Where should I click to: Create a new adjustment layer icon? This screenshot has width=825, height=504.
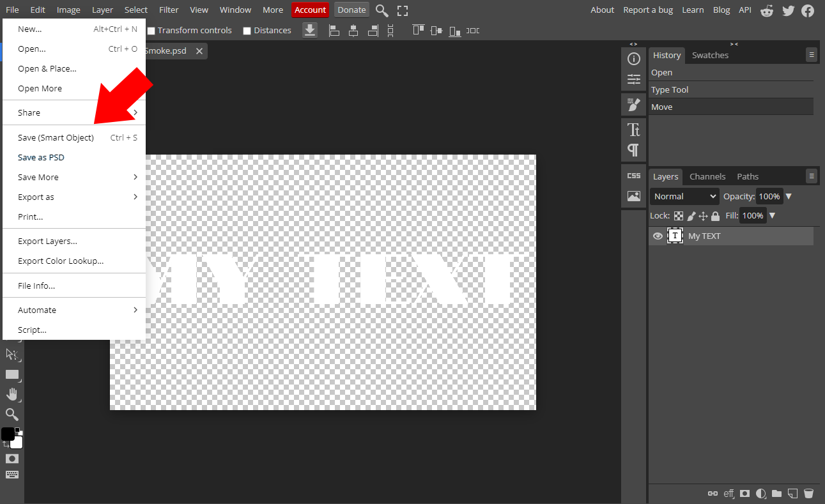coord(760,493)
